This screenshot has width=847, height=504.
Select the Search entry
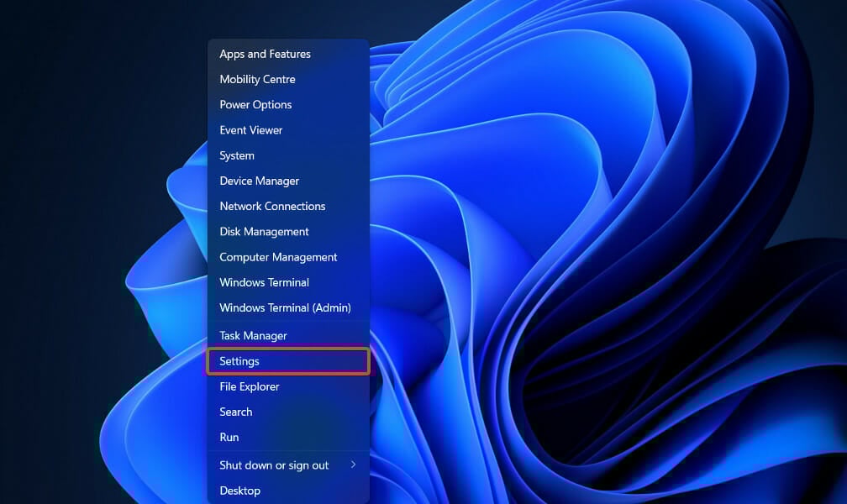point(288,412)
